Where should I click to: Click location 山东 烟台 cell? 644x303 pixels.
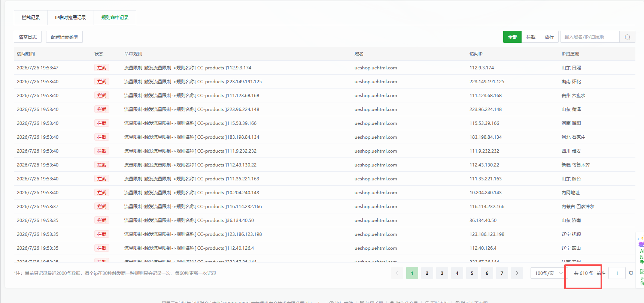pos(571,179)
